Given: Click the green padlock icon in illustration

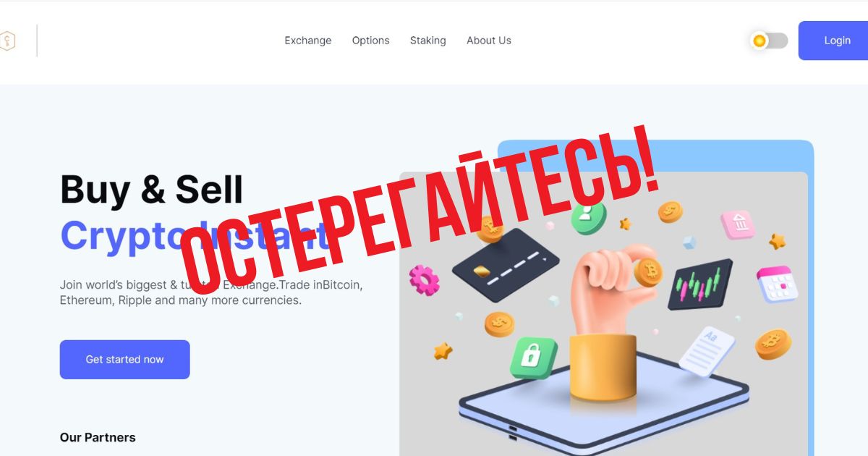Looking at the screenshot, I should point(533,357).
